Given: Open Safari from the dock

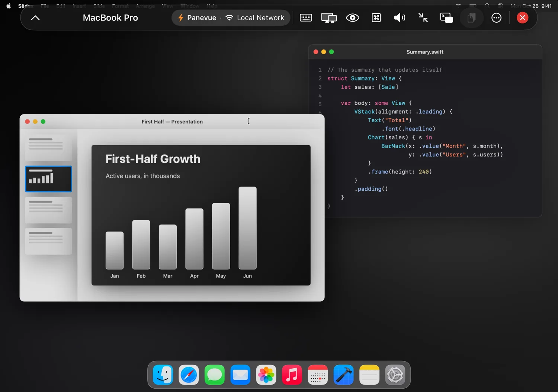Looking at the screenshot, I should [189, 375].
